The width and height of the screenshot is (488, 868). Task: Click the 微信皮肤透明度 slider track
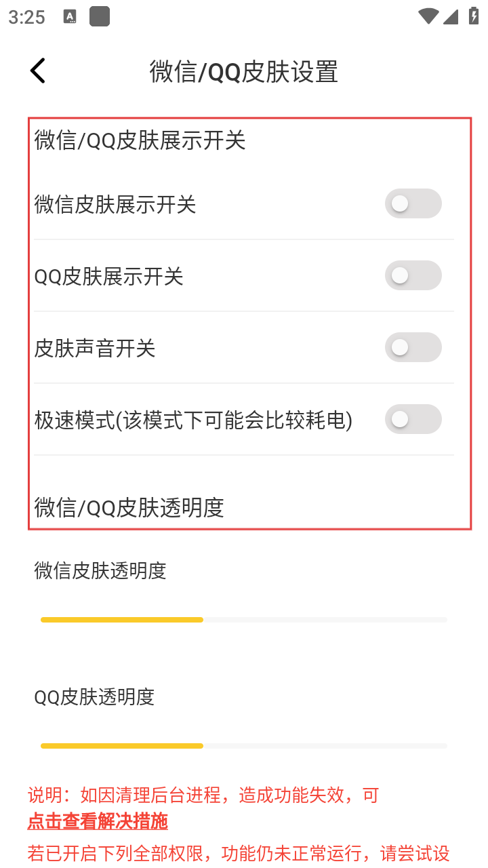(x=244, y=620)
